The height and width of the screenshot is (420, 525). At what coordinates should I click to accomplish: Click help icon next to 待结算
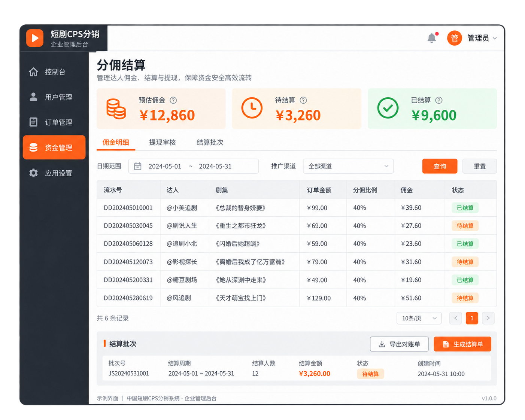[303, 100]
